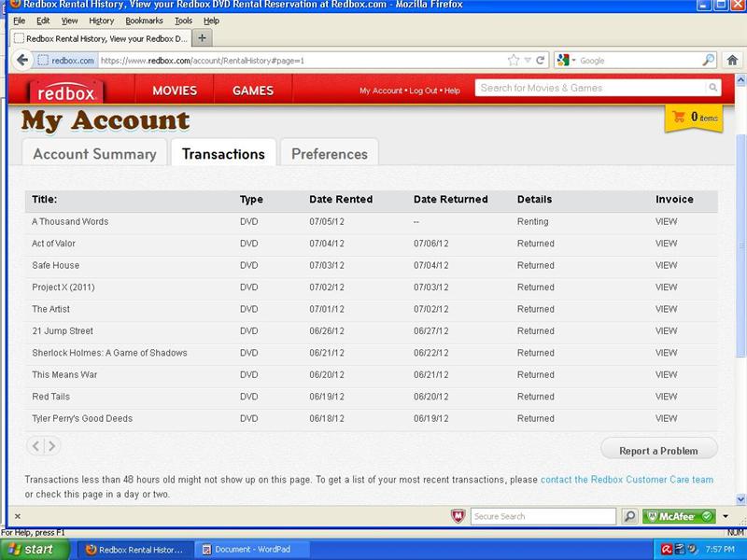View invoice for Sherlock Holmes: A Game of Shadows
This screenshot has height=560, width=747.
point(666,353)
